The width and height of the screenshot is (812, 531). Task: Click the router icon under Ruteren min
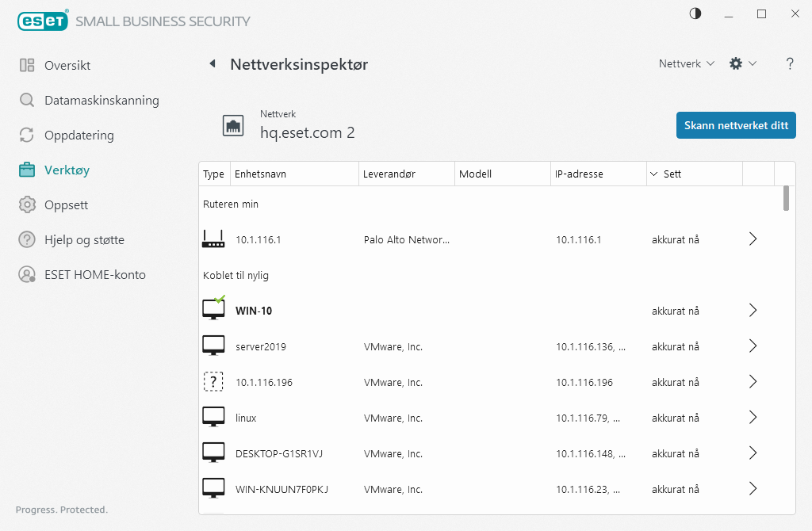[x=213, y=239]
